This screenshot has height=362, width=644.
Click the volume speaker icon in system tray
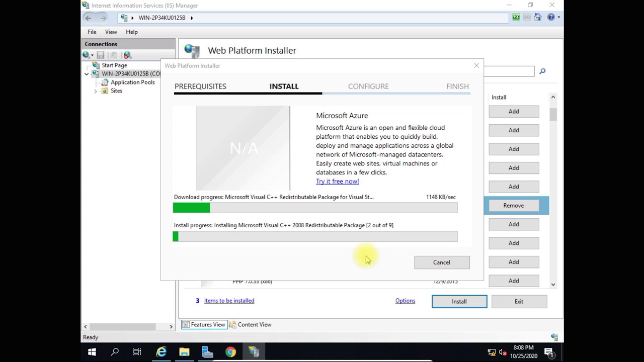pos(503,352)
